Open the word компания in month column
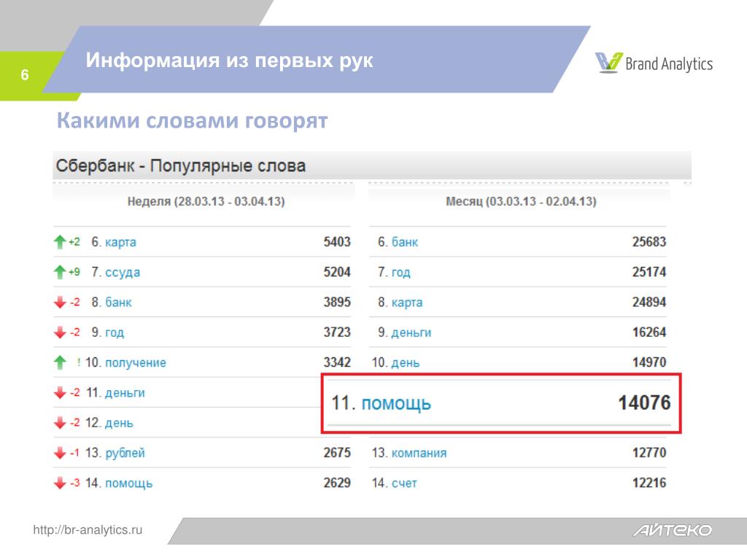This screenshot has width=747, height=560. pos(419,453)
